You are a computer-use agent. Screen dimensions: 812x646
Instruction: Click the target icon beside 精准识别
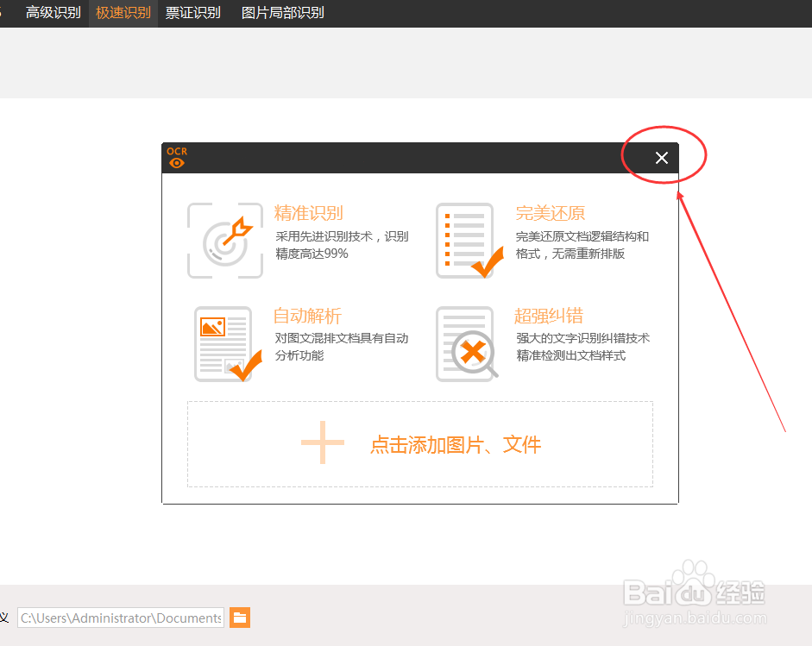(x=224, y=240)
